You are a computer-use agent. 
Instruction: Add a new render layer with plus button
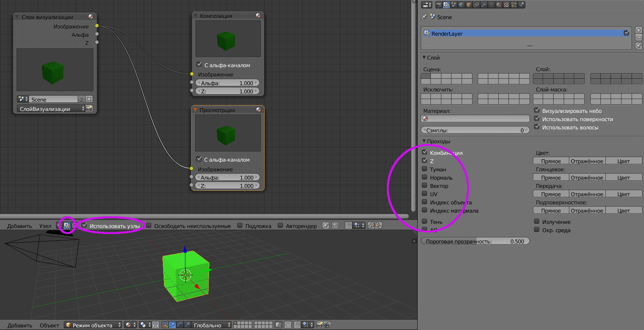click(639, 30)
